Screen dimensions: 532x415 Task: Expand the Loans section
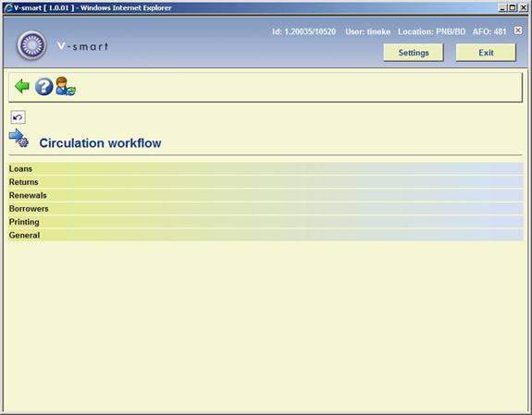point(266,168)
